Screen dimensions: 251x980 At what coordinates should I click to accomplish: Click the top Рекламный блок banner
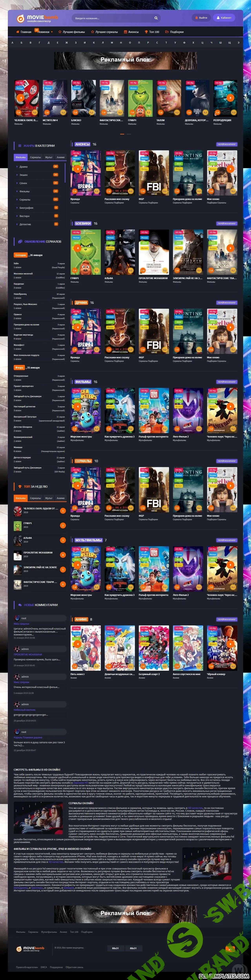point(125,60)
